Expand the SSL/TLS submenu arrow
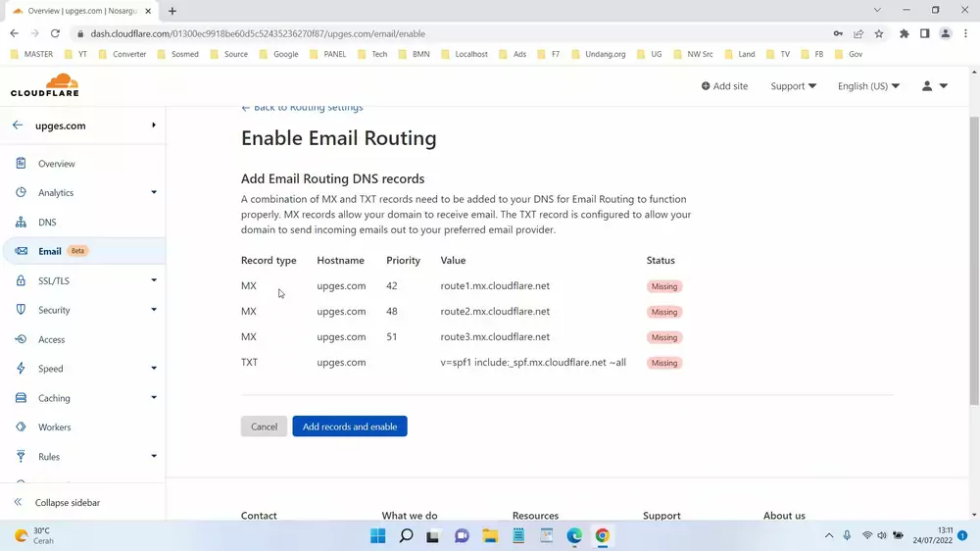Viewport: 980px width, 551px height. [154, 280]
